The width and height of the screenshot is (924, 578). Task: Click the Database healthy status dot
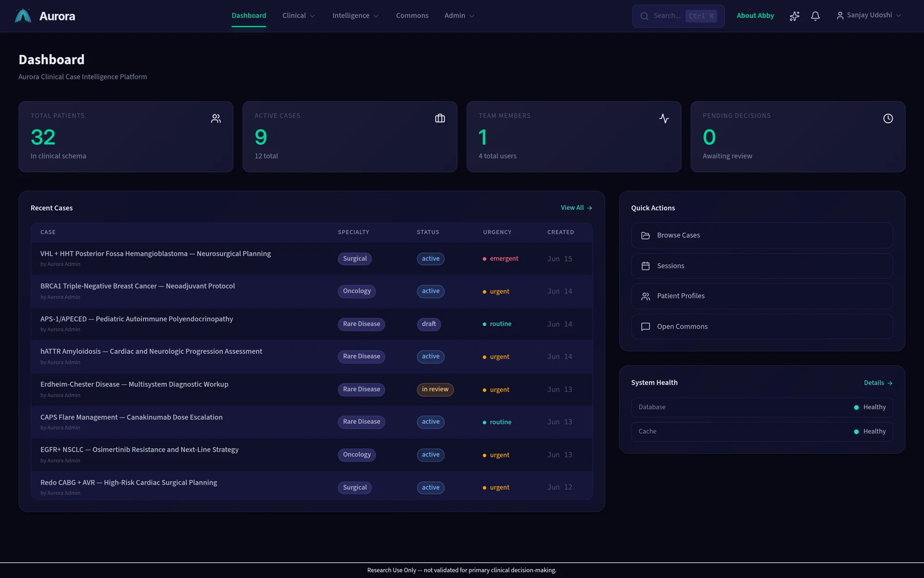point(856,407)
